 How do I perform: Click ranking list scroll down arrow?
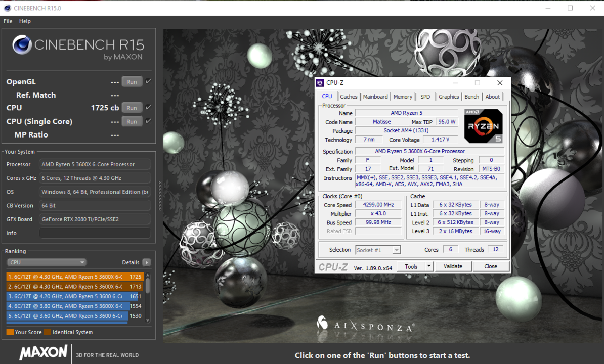[x=148, y=320]
